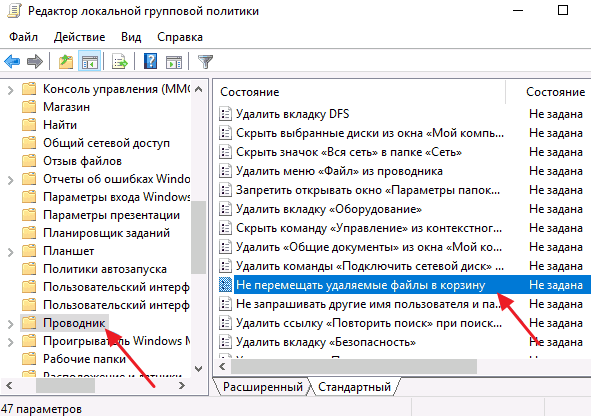This screenshot has height=416, width=591.
Task: Click the Export list toolbar icon
Action: pyautogui.click(x=119, y=61)
